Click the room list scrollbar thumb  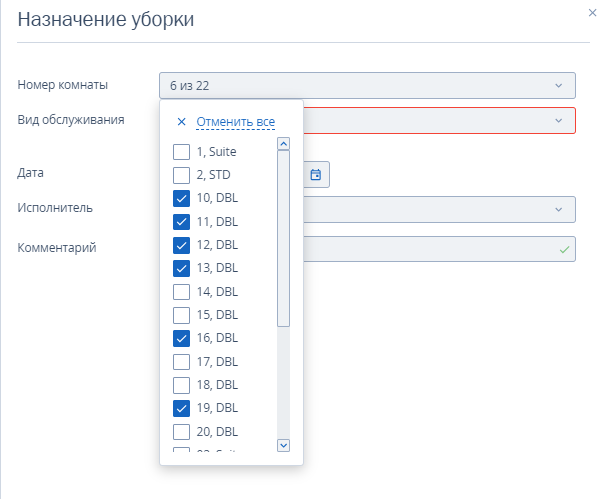284,239
